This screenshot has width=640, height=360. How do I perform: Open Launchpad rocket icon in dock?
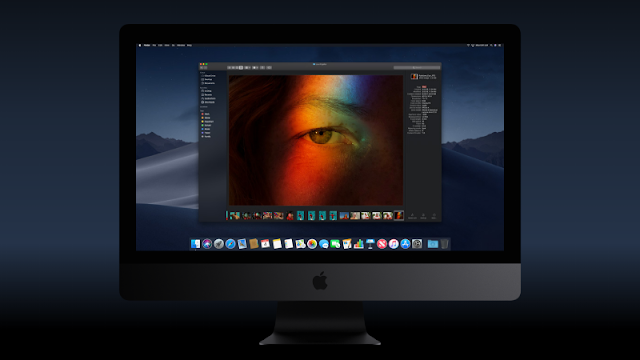pyautogui.click(x=219, y=244)
